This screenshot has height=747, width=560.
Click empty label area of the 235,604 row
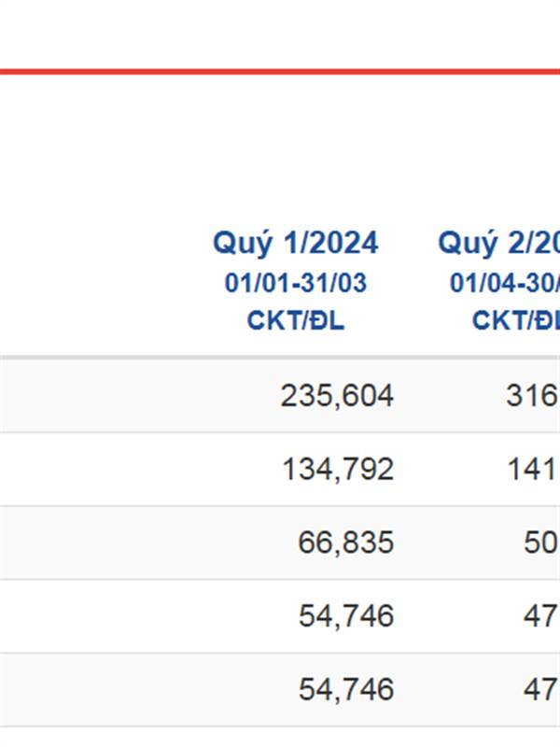93,396
